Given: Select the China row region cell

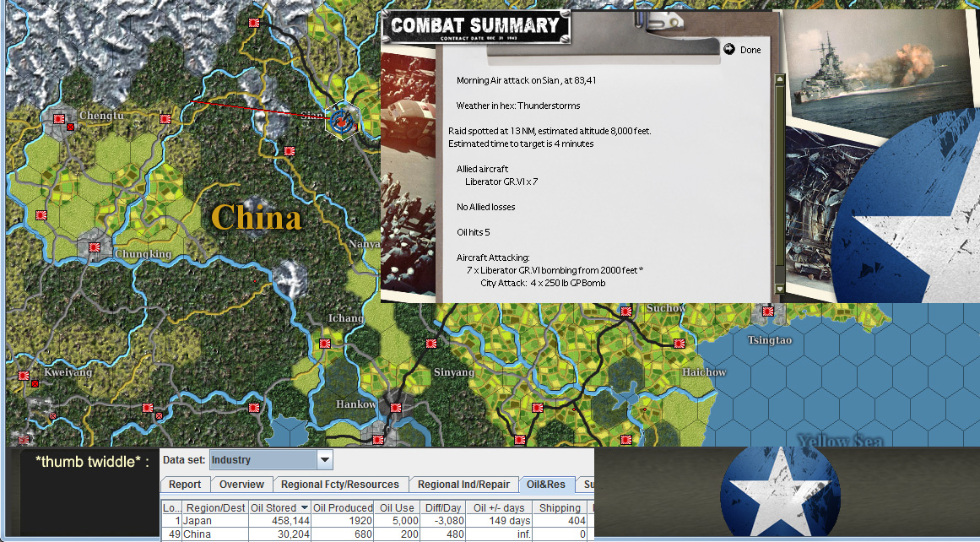Looking at the screenshot, I should pos(215,534).
